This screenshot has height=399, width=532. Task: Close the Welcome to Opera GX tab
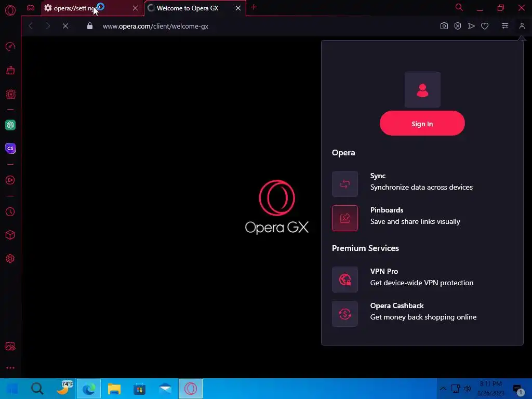pyautogui.click(x=238, y=8)
